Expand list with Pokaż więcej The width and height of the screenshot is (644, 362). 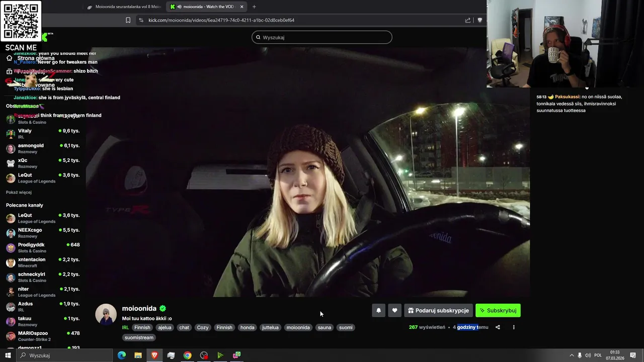[x=19, y=192]
